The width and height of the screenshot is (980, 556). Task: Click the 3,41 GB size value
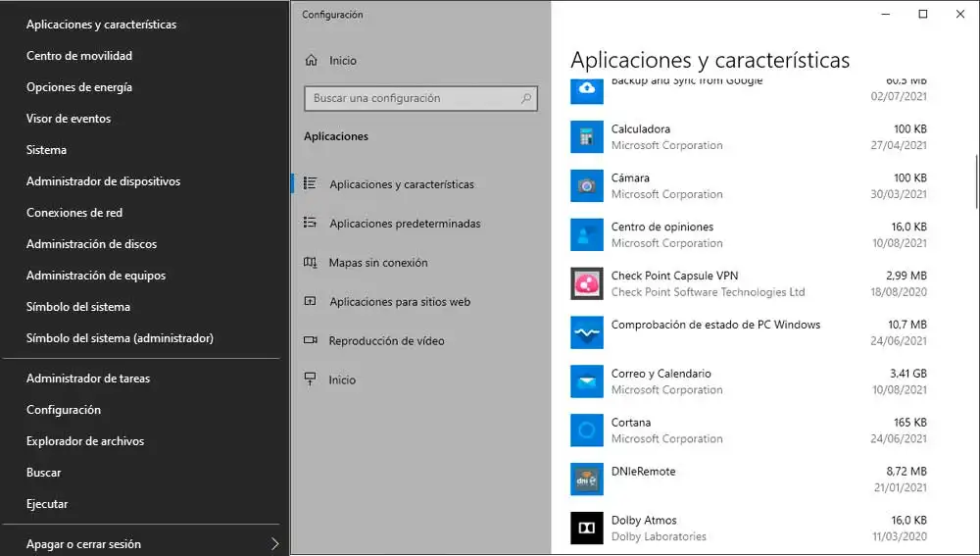pyautogui.click(x=908, y=374)
